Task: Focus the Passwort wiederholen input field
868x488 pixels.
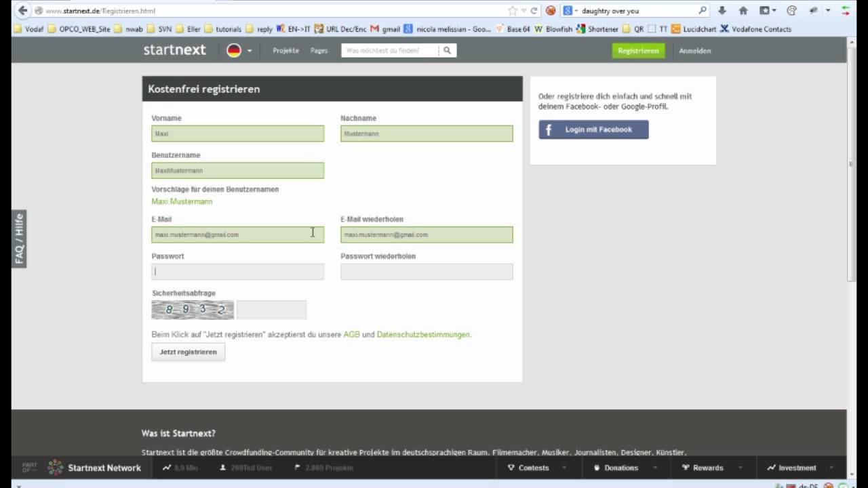Action: click(x=427, y=272)
